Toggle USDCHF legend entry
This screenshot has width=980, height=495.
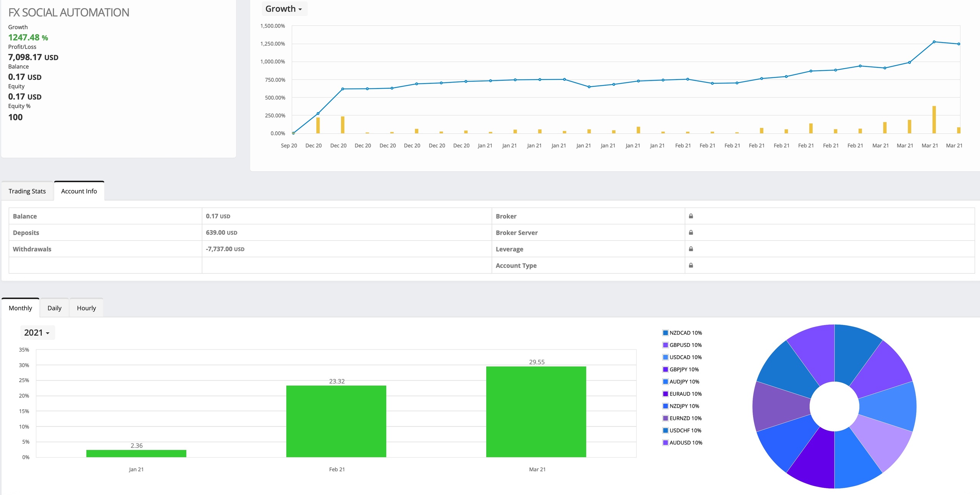click(x=685, y=430)
